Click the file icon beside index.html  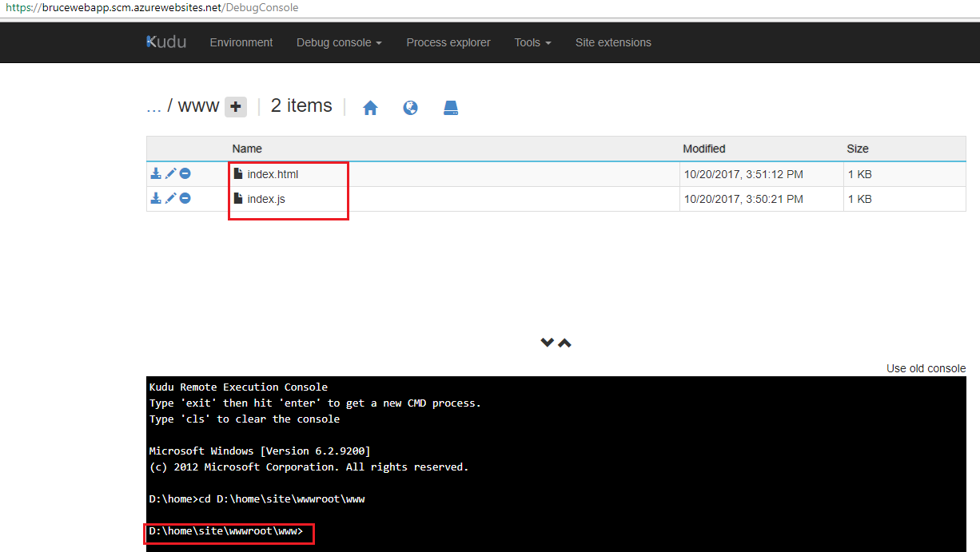[237, 173]
